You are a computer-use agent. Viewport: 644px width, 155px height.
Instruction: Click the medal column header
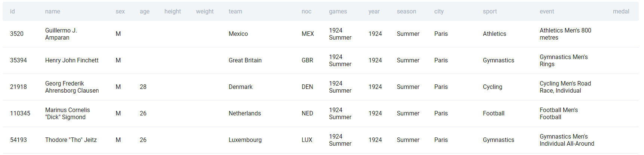pyautogui.click(x=621, y=12)
